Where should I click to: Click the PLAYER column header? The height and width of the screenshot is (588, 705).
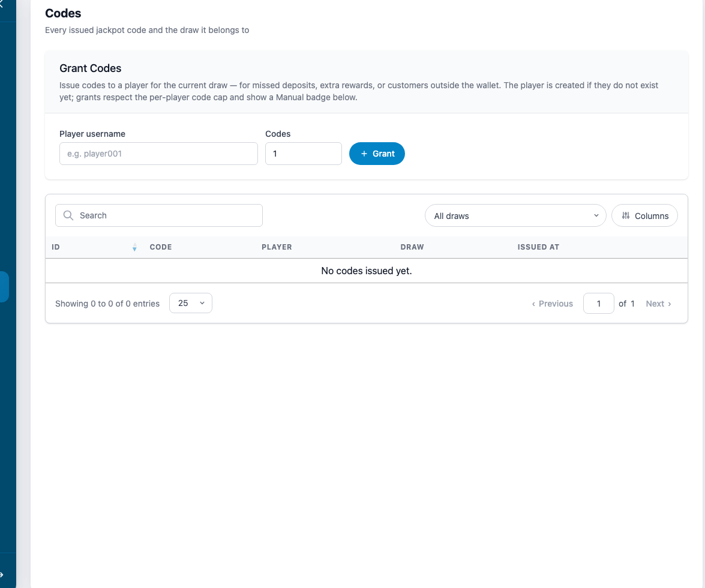[x=277, y=247]
